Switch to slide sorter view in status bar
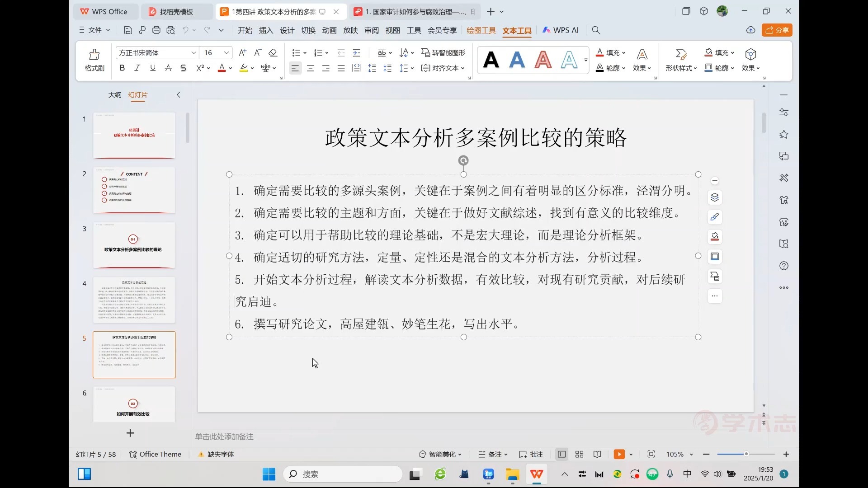The width and height of the screenshot is (868, 488). click(x=579, y=454)
